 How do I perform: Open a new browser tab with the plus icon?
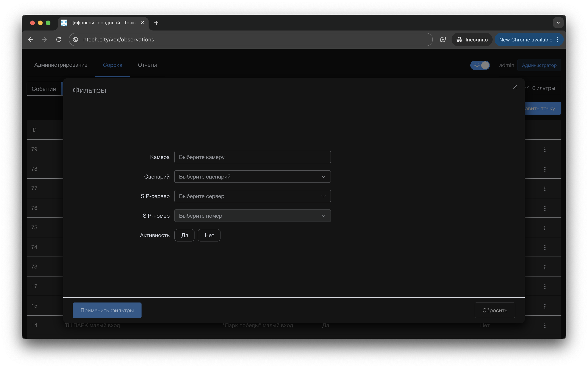tap(156, 23)
